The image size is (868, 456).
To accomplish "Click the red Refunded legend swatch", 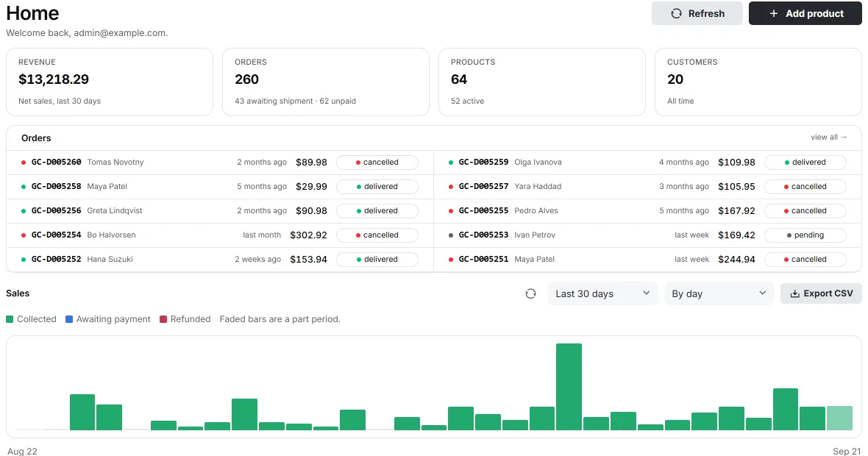I will click(x=163, y=319).
